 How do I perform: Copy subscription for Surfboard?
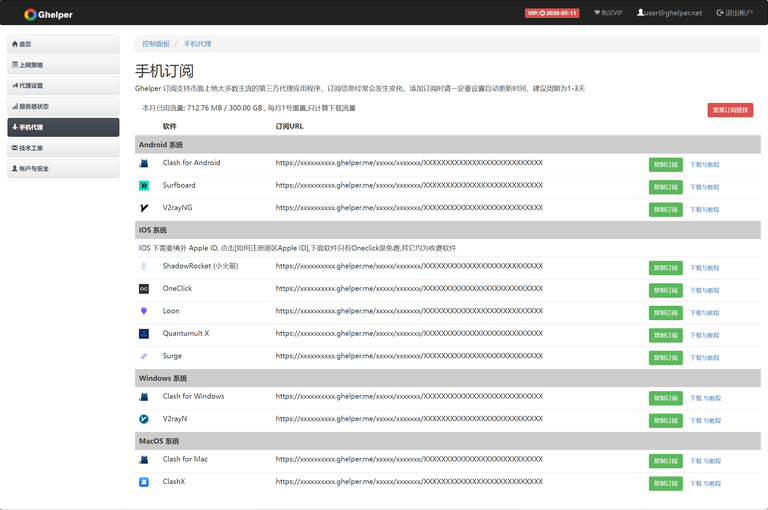point(666,187)
